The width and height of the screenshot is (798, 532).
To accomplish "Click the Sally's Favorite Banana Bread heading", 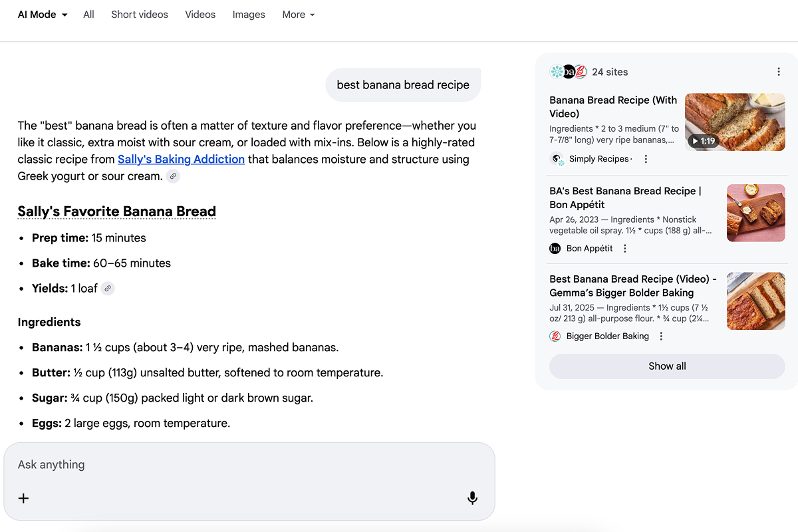I will click(117, 212).
